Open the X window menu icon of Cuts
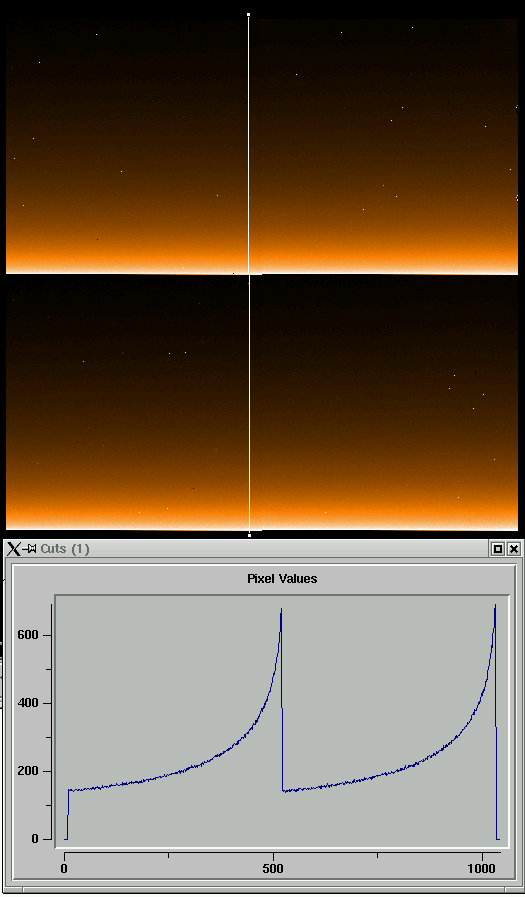This screenshot has width=525, height=897. pos(13,549)
